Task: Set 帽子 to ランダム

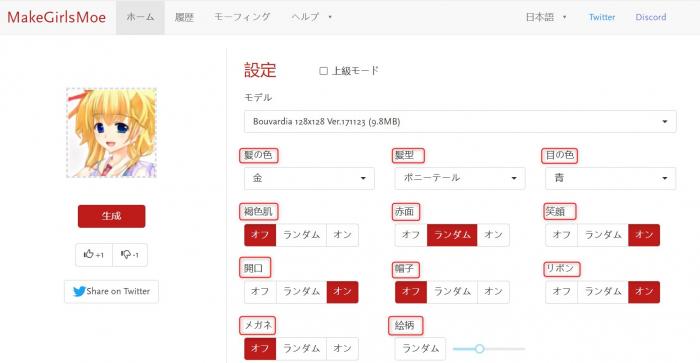Action: pyautogui.click(x=452, y=292)
